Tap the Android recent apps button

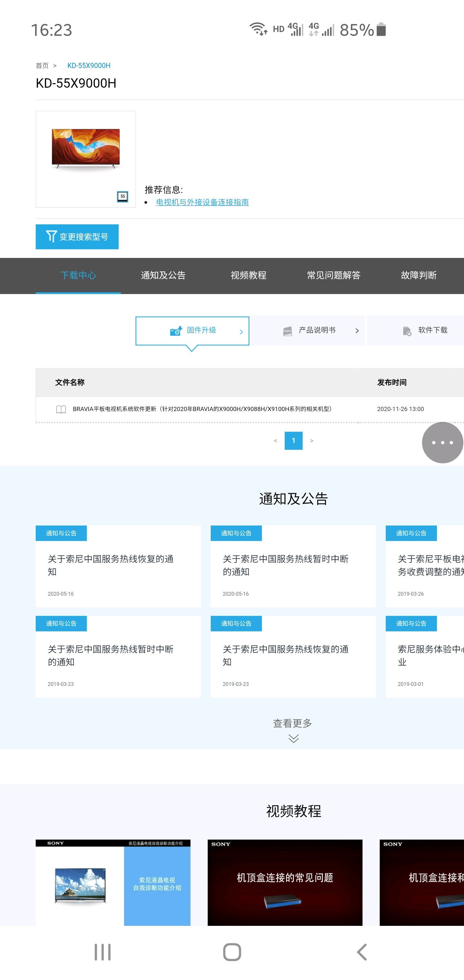coord(102,952)
